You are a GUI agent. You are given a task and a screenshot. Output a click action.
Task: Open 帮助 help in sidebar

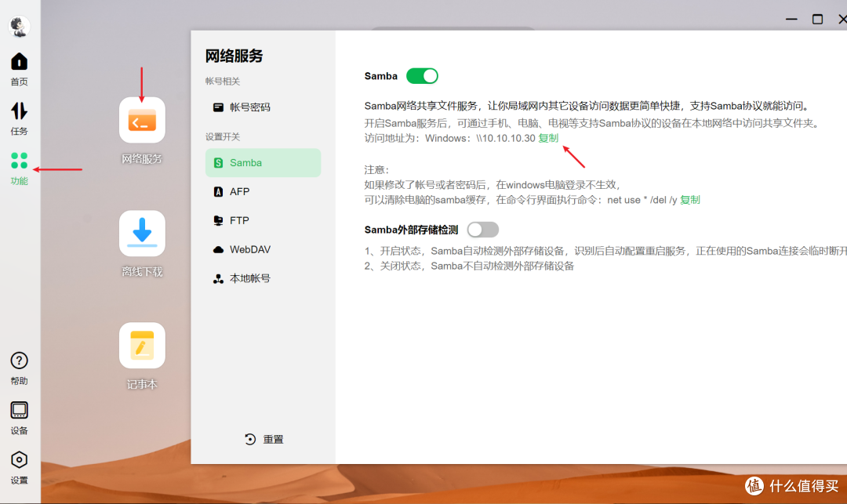point(19,368)
